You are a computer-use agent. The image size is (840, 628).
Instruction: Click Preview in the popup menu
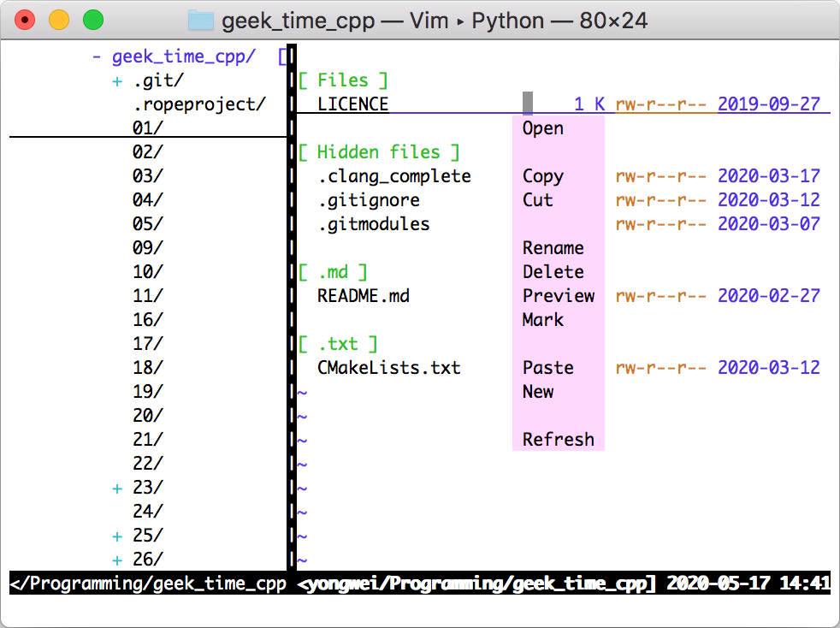559,296
